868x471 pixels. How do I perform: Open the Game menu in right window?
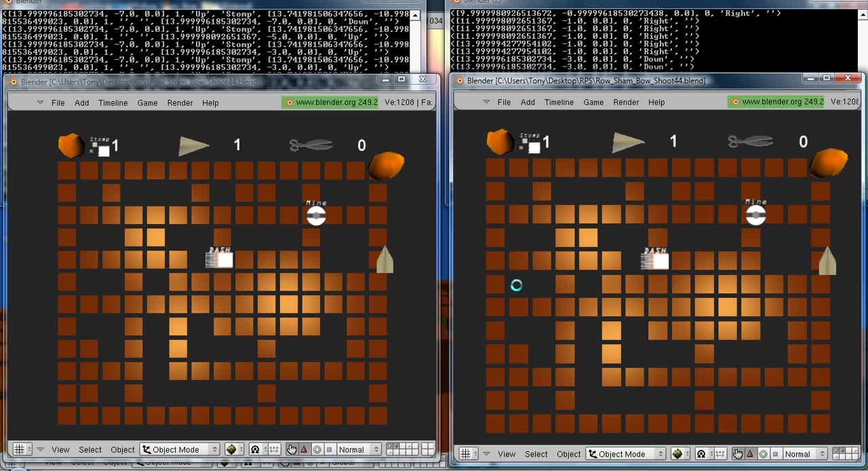(x=593, y=102)
